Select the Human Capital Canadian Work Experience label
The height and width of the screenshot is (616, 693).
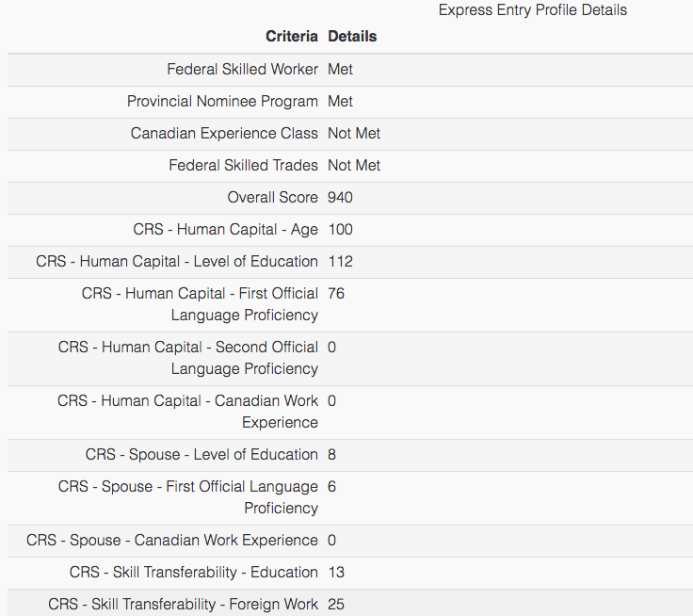point(188,412)
